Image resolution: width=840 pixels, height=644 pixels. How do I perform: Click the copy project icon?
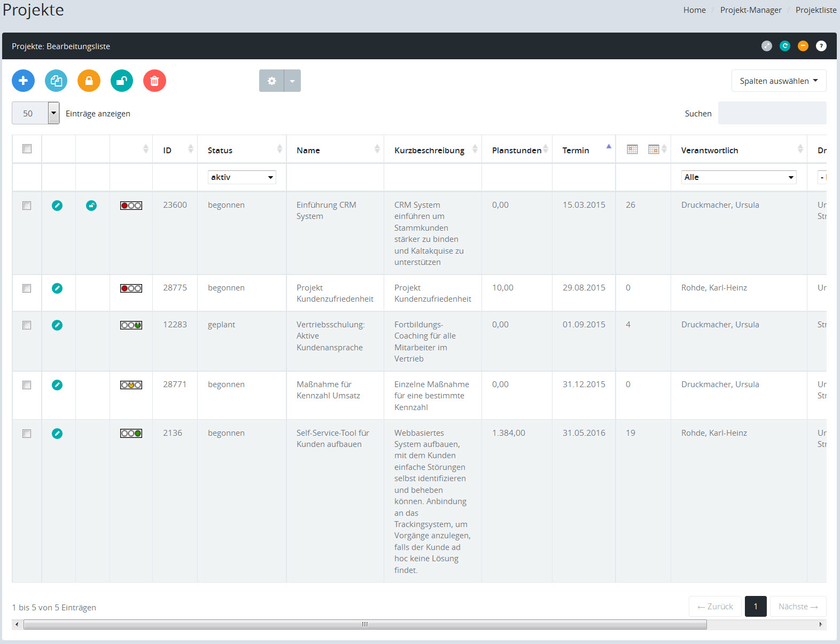[x=56, y=81]
